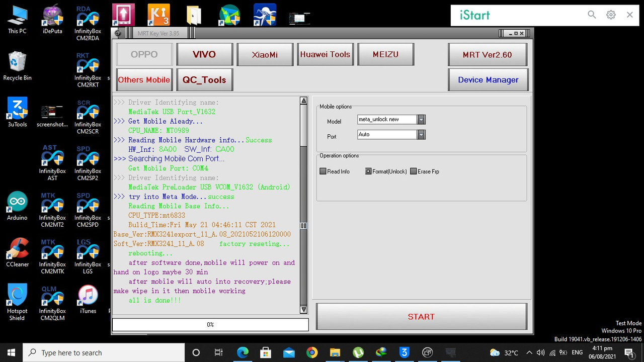Open InfinityBox CM2QLM shortcut
Viewport: 644px width, 362px height.
[52, 303]
